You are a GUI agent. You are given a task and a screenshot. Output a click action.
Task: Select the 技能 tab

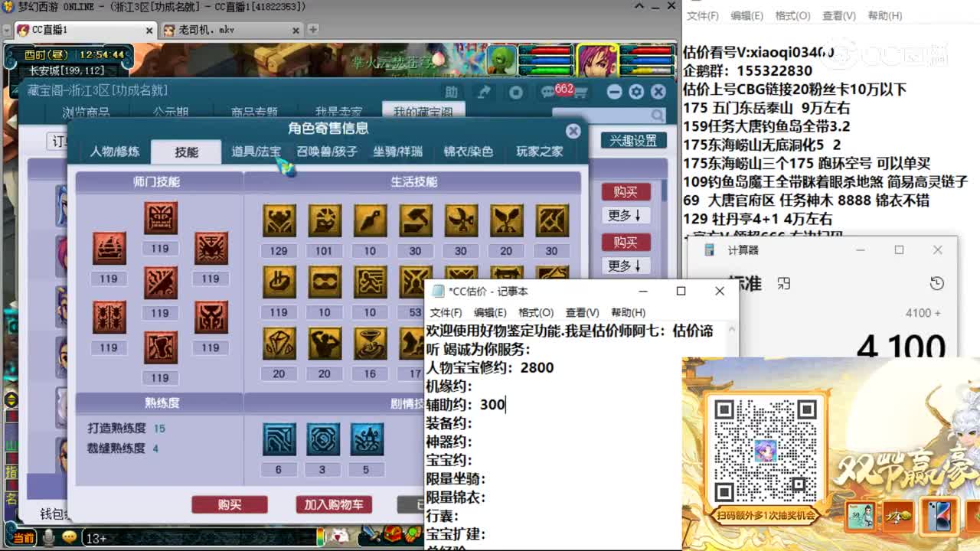(186, 152)
